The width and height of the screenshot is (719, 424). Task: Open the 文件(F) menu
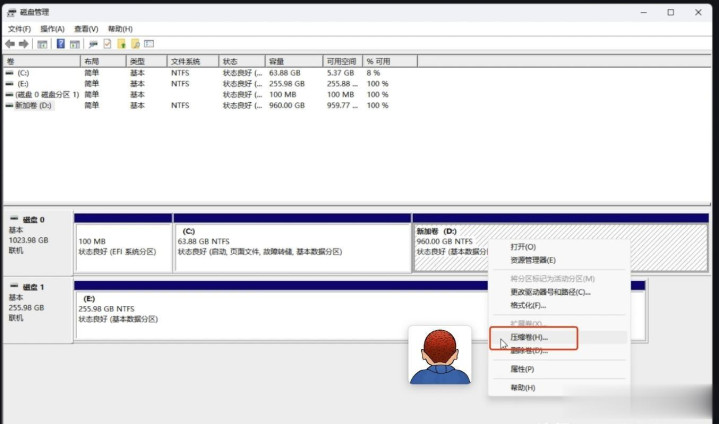[20, 29]
